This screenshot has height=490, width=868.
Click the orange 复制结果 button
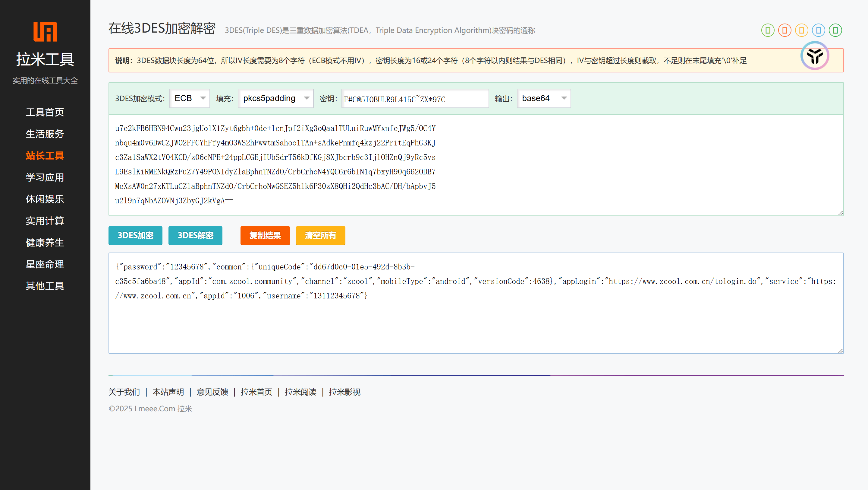click(265, 235)
